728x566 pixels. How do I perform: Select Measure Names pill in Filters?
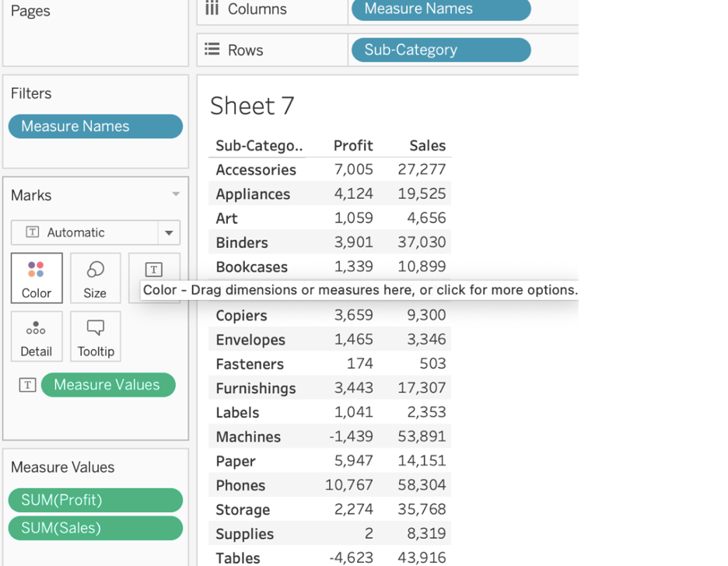click(95, 126)
